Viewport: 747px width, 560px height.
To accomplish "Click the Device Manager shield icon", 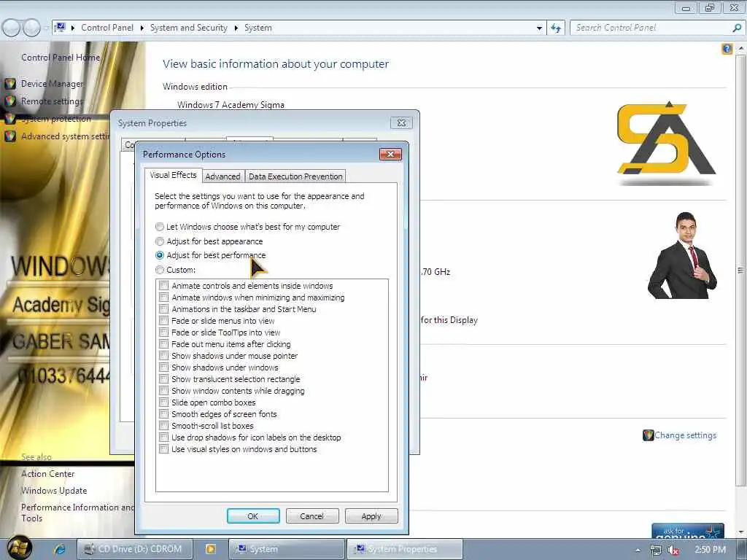I will [10, 84].
